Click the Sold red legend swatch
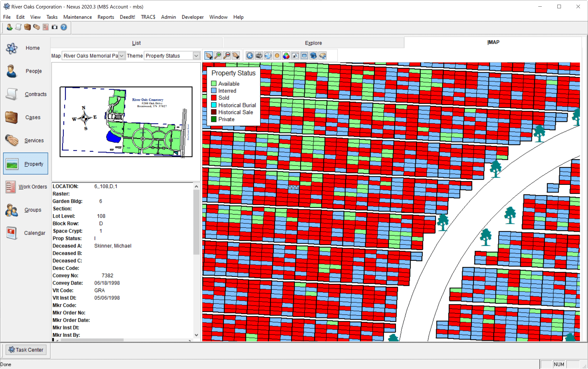 tap(214, 98)
